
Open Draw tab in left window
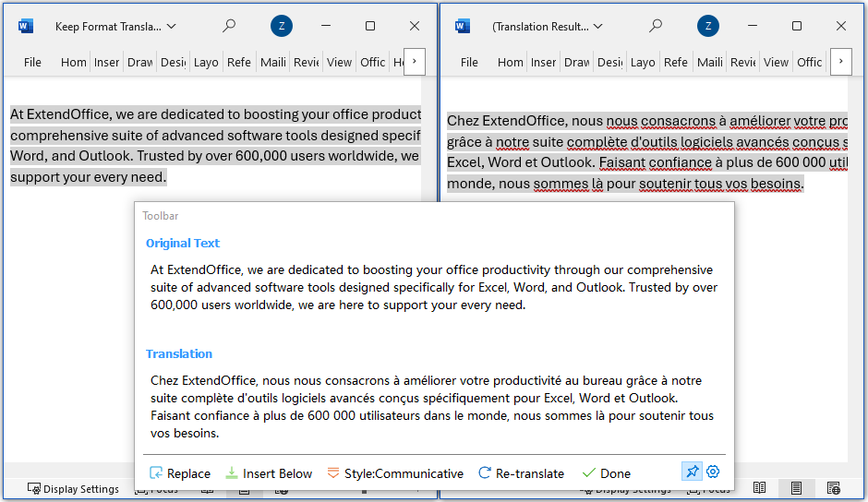click(139, 63)
